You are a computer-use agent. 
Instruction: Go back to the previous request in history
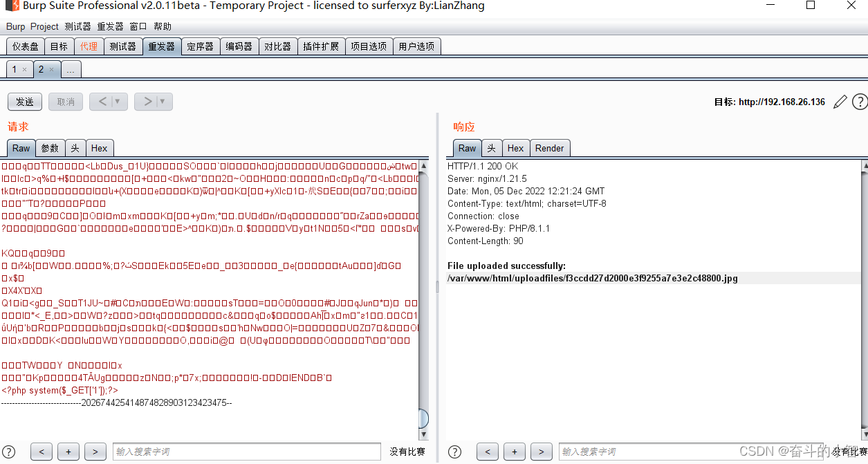point(102,102)
